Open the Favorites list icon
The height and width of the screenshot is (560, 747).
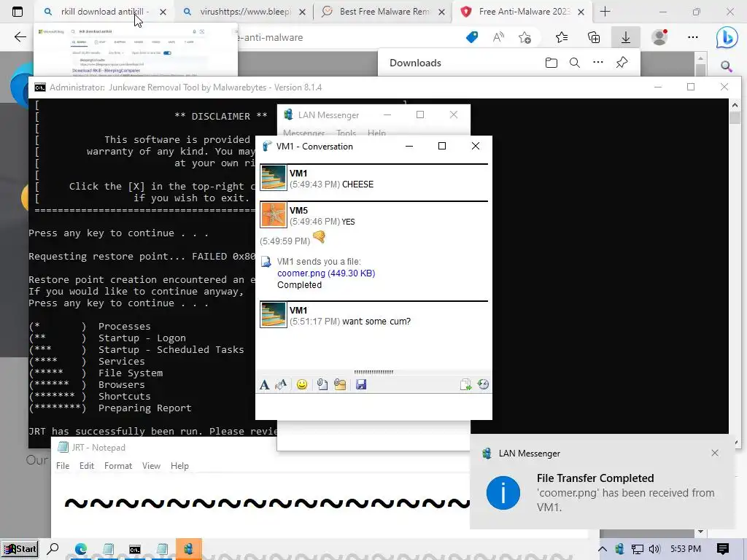coord(562,37)
